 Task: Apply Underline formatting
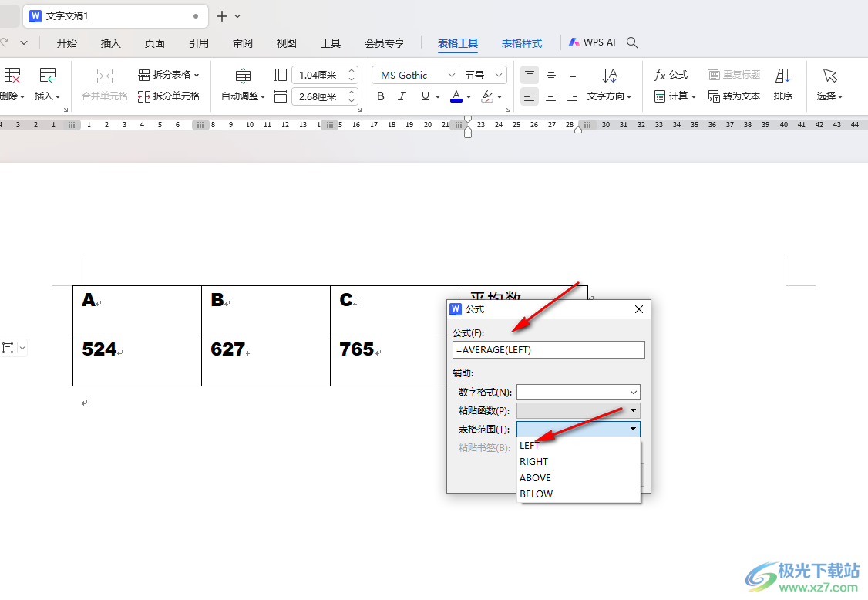pos(425,96)
